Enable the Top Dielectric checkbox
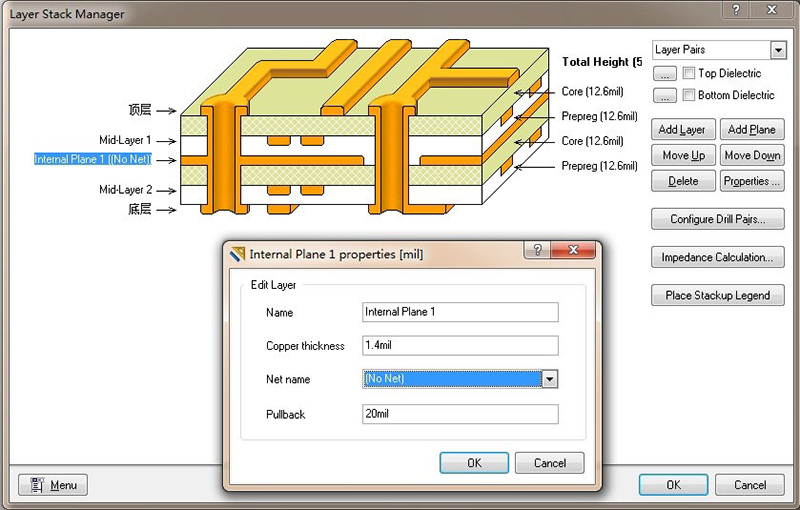The width and height of the screenshot is (800, 510). click(x=689, y=73)
